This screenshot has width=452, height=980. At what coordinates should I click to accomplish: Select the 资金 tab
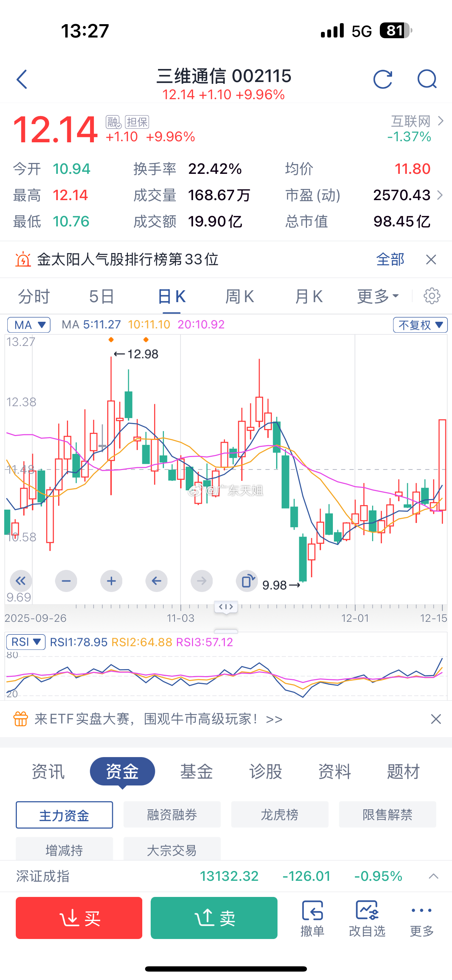click(123, 771)
